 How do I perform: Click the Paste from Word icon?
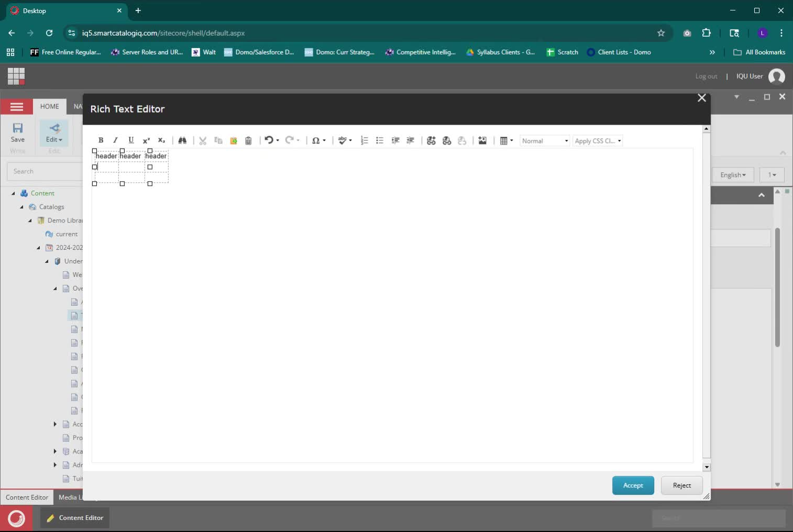[234, 140]
